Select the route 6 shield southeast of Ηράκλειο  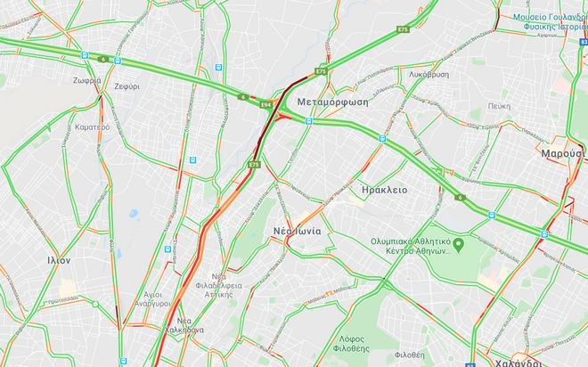460,198
